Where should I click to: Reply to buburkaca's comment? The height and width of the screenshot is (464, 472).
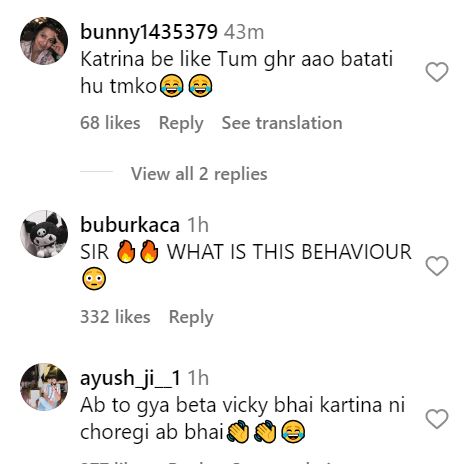tap(191, 317)
